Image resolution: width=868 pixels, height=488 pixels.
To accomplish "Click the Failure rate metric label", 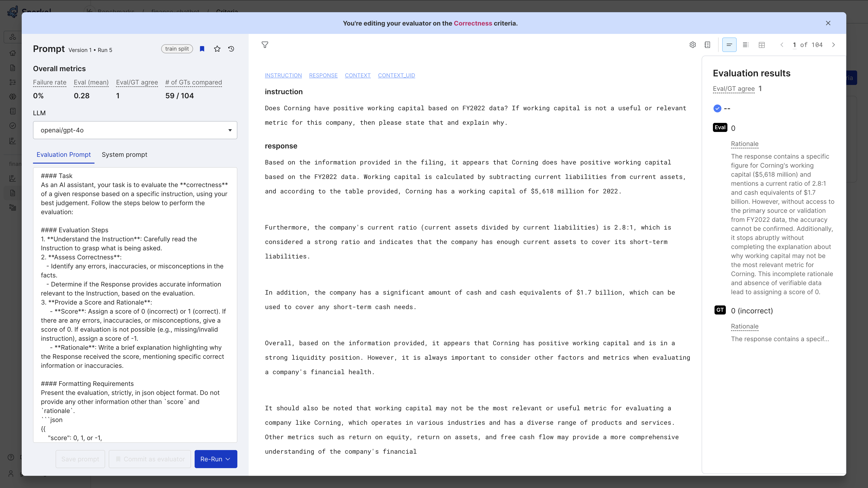I will (50, 82).
